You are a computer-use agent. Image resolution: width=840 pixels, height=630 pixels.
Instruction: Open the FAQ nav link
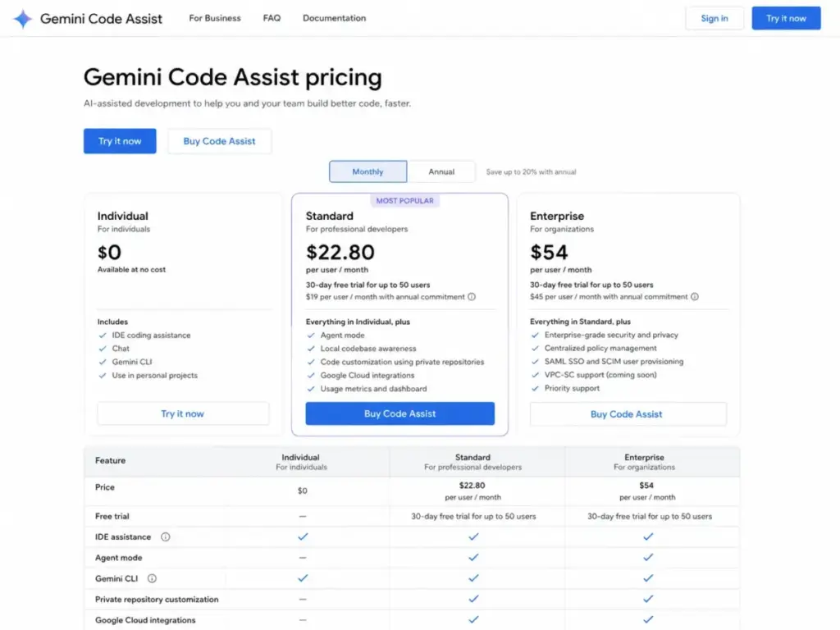click(x=272, y=18)
